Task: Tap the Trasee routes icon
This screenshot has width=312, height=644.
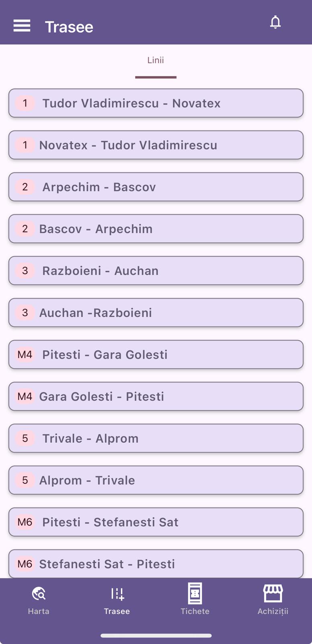Action: pyautogui.click(x=117, y=593)
